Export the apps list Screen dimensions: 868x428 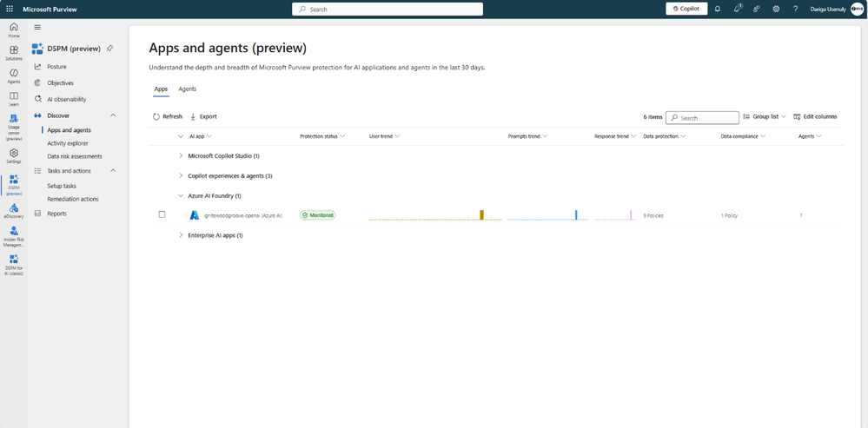click(203, 116)
